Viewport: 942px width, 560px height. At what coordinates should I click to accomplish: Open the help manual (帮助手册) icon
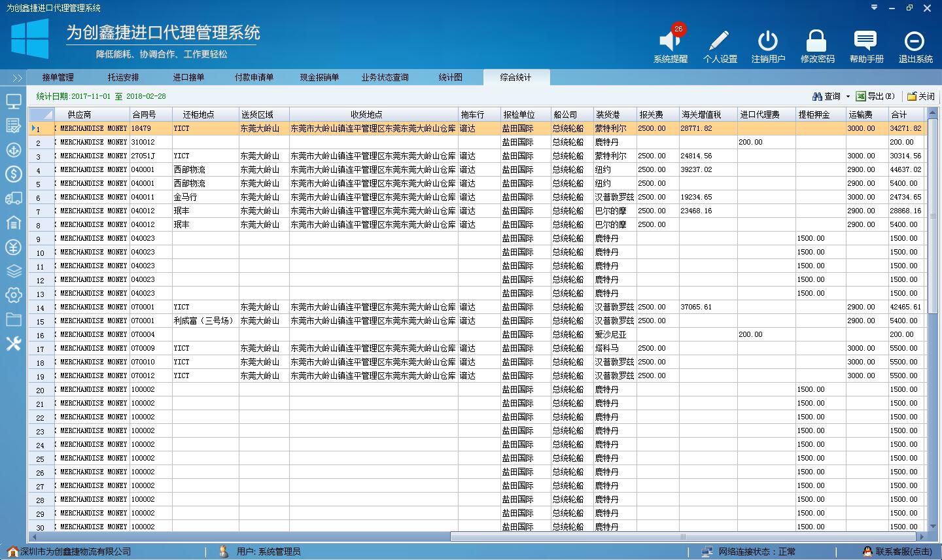click(866, 43)
